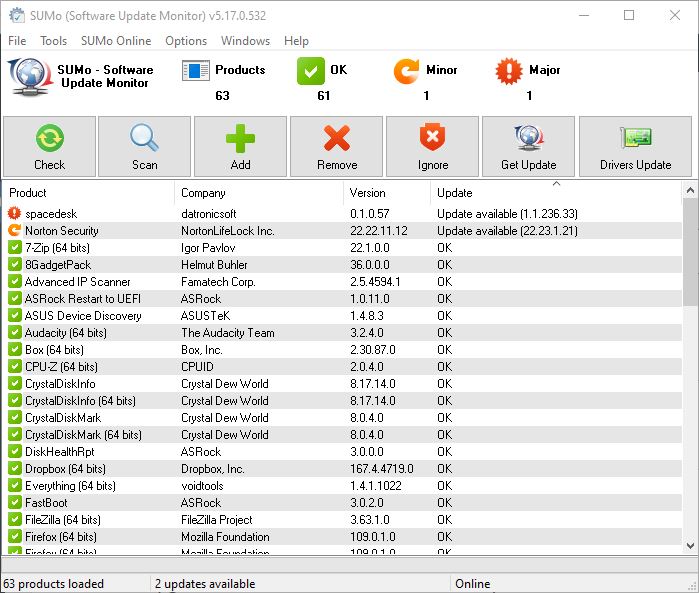Image resolution: width=699 pixels, height=593 pixels.
Task: Click the 'FileZilla Project' company cell
Action: pyautogui.click(x=216, y=519)
